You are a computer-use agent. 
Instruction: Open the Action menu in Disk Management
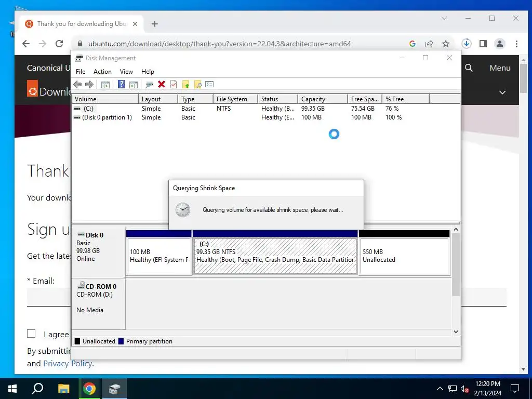click(x=102, y=72)
